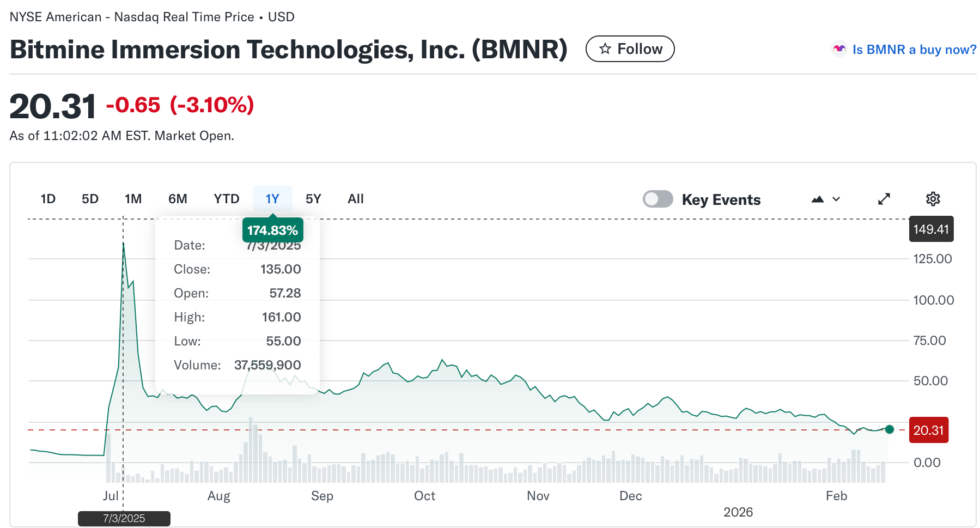Toggle the YTD chart view

coord(226,199)
